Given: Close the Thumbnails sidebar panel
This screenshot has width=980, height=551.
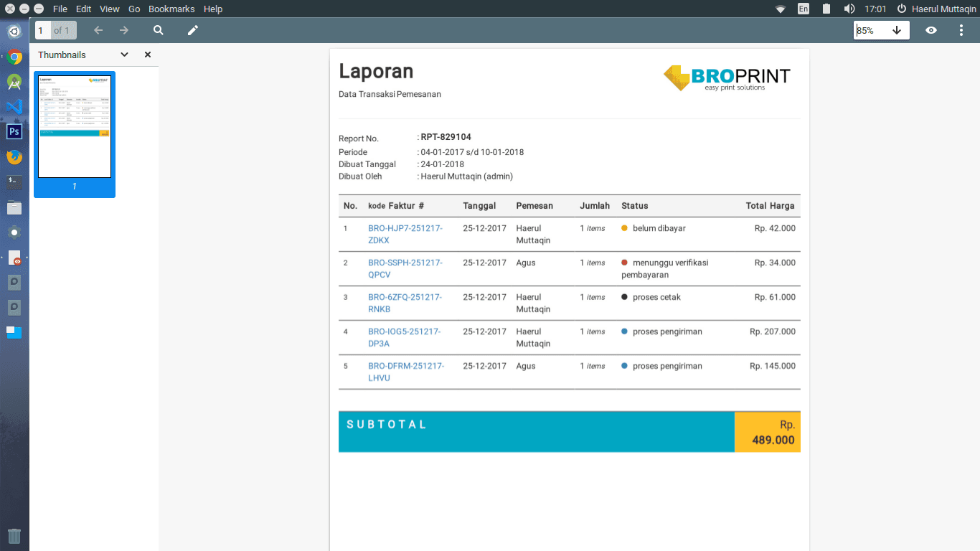Looking at the screenshot, I should click(x=148, y=55).
